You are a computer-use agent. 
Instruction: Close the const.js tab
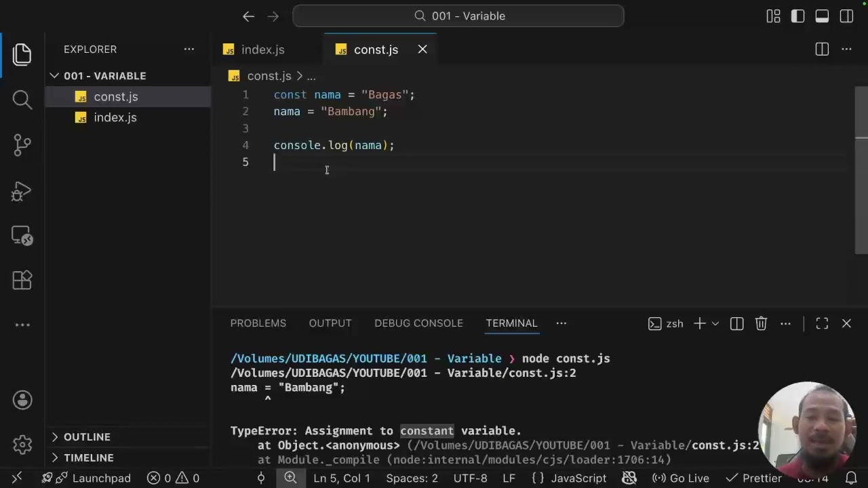[422, 49]
